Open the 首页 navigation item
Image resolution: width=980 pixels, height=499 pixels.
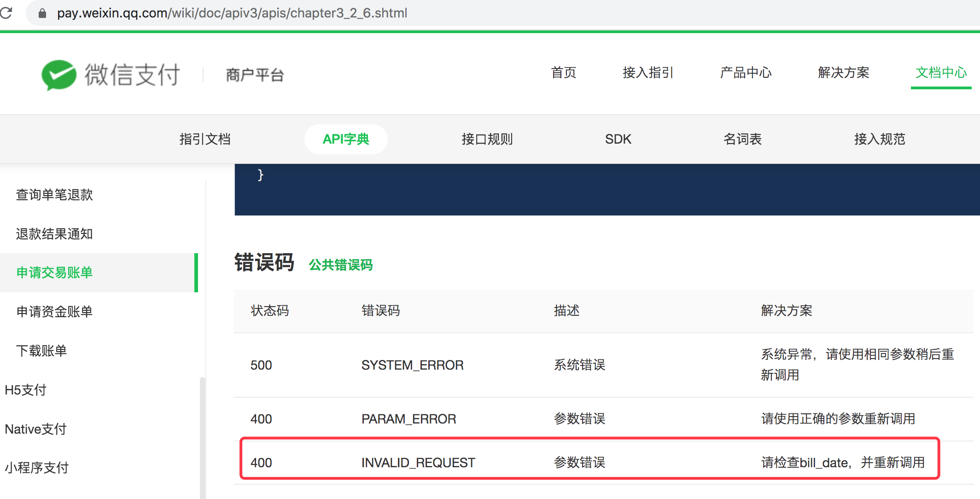563,73
